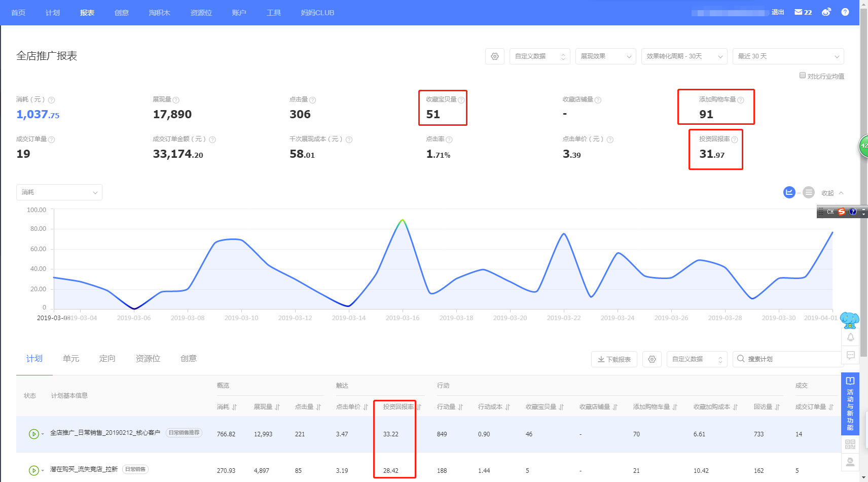
Task: Open settings gear next to 自定义数据 at top
Action: coord(495,56)
